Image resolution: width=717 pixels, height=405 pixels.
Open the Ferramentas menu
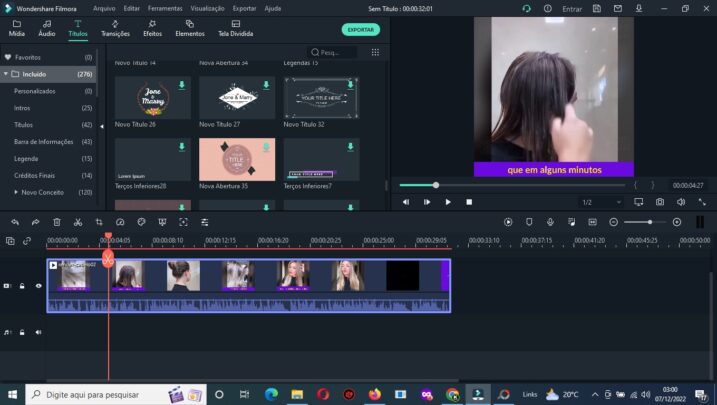click(x=165, y=8)
